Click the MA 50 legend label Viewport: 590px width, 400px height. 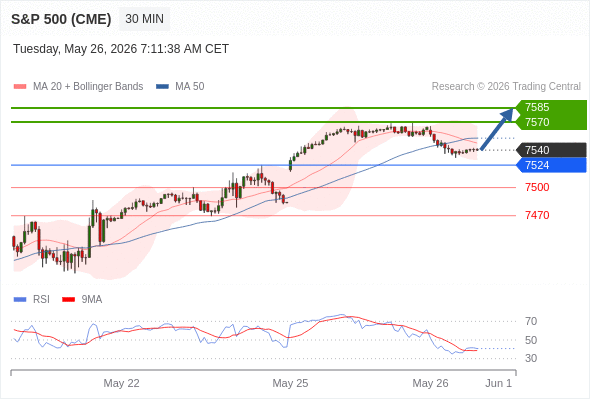[x=190, y=87]
